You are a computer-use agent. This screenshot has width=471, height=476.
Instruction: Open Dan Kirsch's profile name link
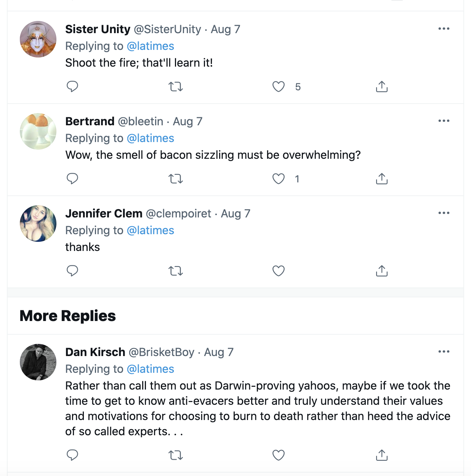coord(95,352)
